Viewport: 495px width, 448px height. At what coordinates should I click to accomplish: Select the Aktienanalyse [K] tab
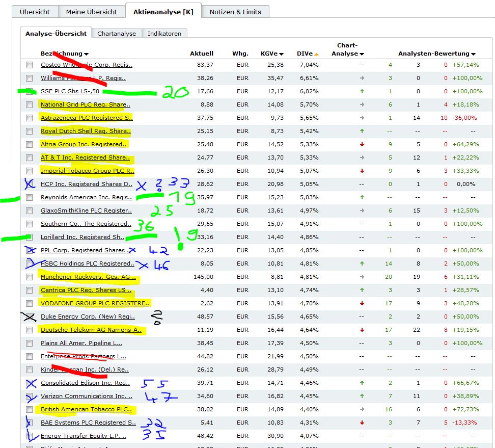coord(163,12)
